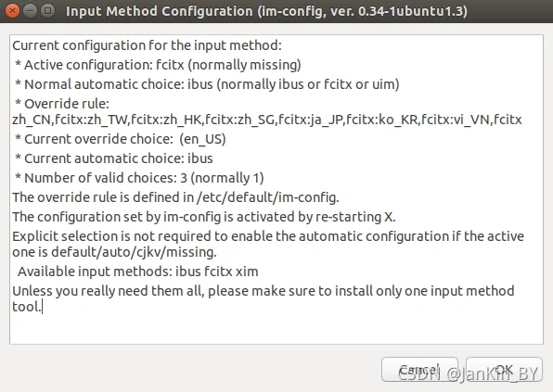Click the 'Unless you really need them all' sentence
The height and width of the screenshot is (392, 553).
[264, 298]
